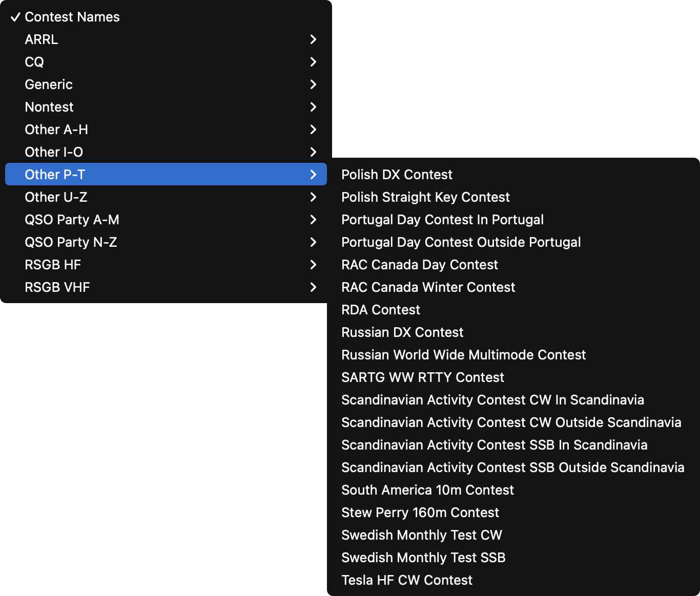Pick Stew Perry 160m Contest
This screenshot has height=596, width=700.
[513, 513]
